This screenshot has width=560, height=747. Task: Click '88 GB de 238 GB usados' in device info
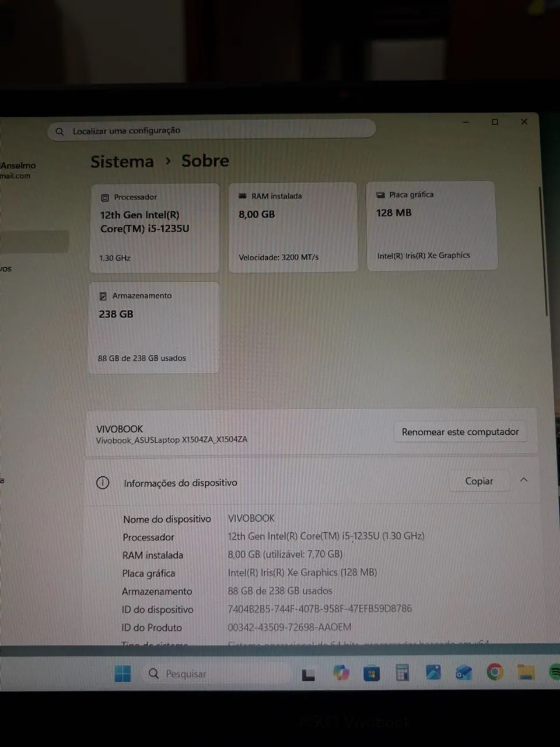[x=280, y=591]
